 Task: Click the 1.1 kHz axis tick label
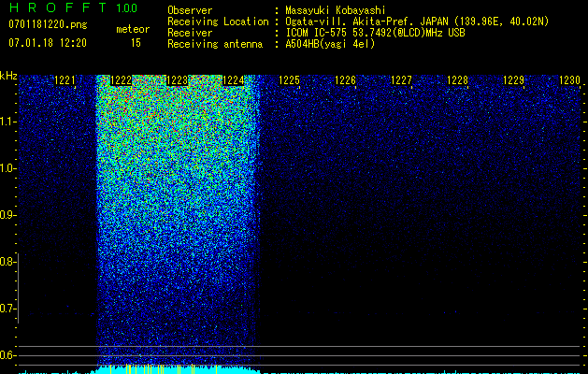pyautogui.click(x=7, y=122)
